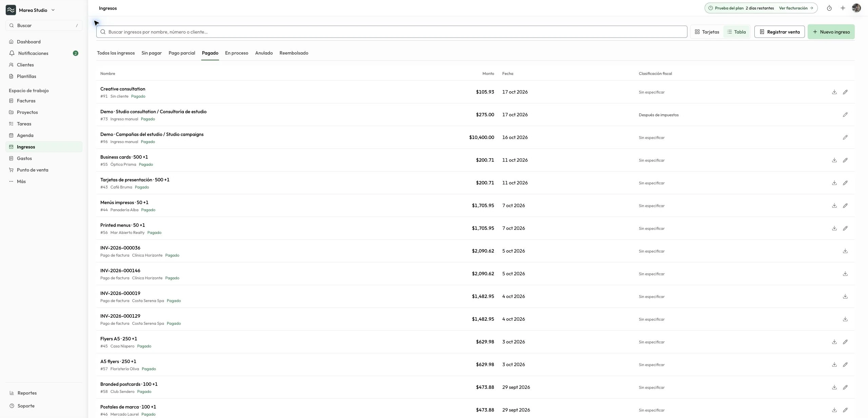868x418 pixels.
Task: Download INV-2026-000146 payment receipt
Action: point(845,274)
